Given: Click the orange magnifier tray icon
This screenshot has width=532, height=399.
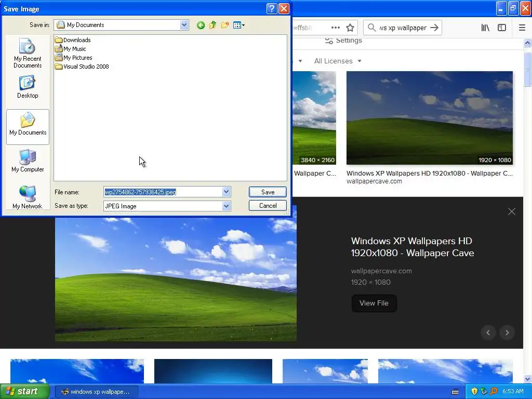Looking at the screenshot, I should (494, 392).
